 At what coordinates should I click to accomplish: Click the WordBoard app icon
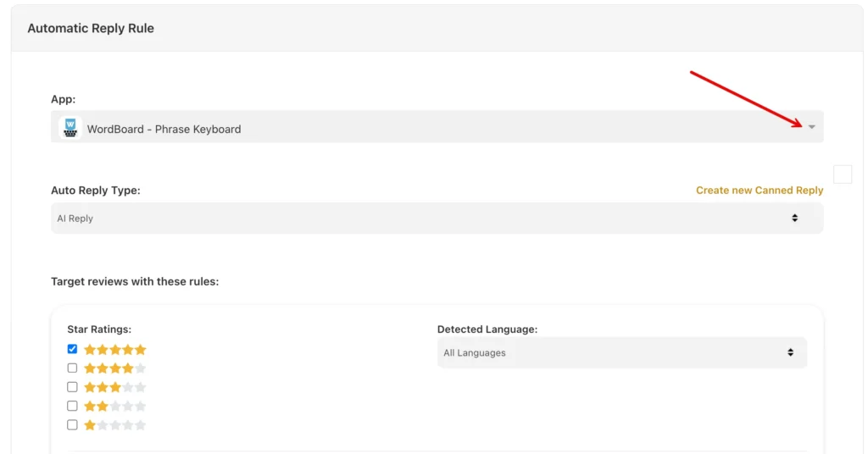coord(70,129)
